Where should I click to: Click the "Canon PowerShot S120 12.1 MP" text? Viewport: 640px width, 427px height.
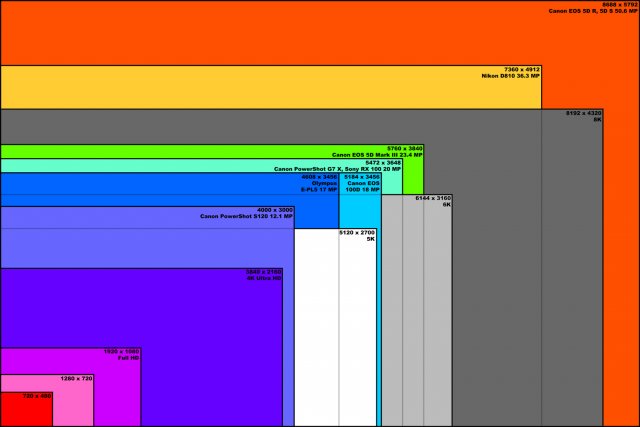246,216
